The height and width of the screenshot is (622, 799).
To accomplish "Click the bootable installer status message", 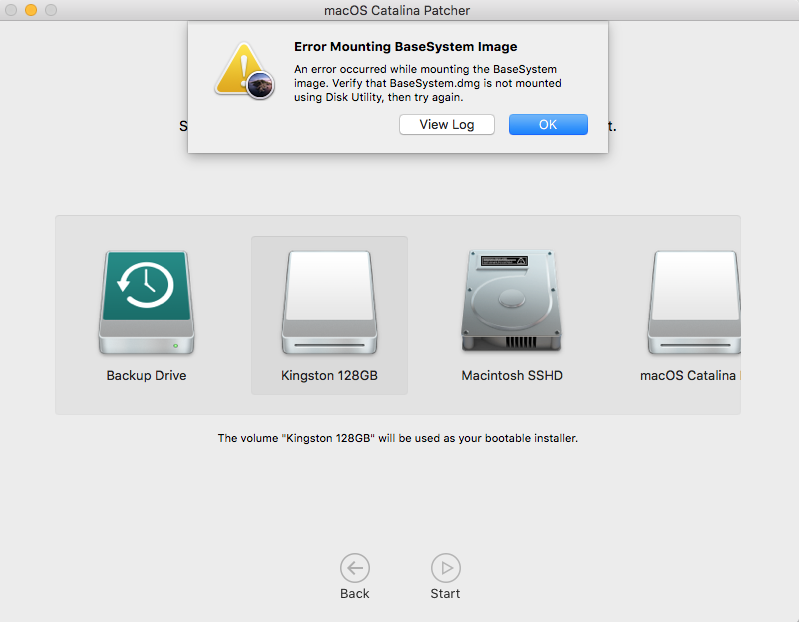I will click(397, 438).
